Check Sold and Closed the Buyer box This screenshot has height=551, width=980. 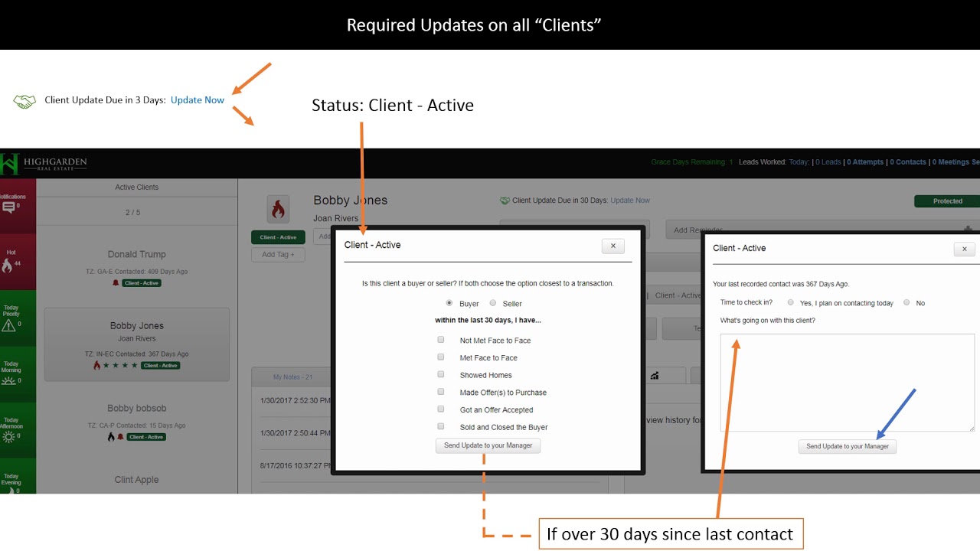[441, 427]
